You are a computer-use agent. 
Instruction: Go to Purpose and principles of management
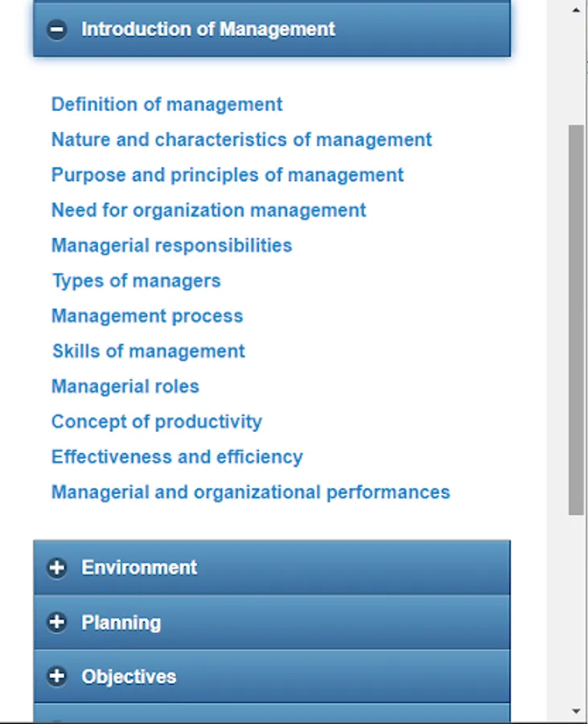click(228, 175)
